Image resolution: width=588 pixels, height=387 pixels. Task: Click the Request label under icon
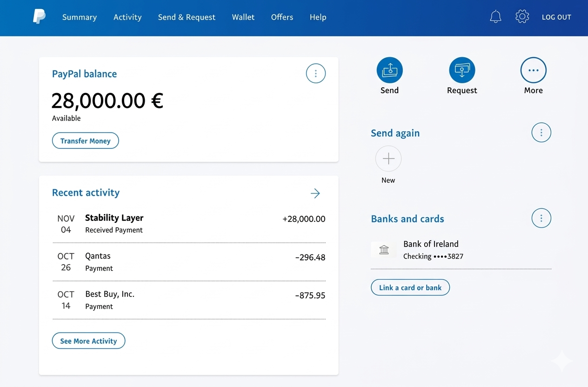462,90
